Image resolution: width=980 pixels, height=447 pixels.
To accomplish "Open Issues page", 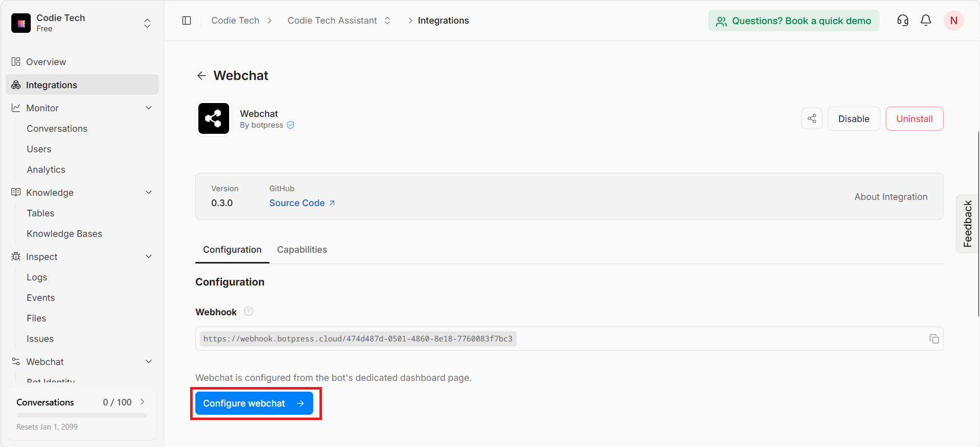I will 40,339.
